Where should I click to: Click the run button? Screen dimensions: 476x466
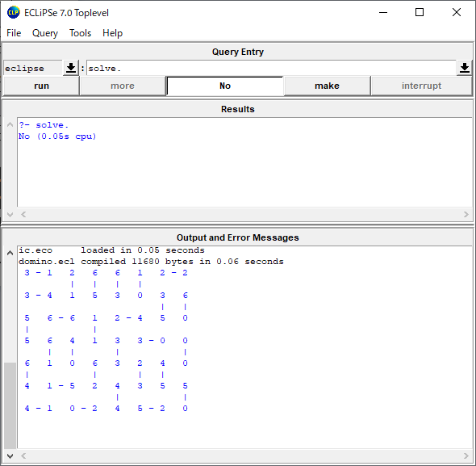click(41, 86)
